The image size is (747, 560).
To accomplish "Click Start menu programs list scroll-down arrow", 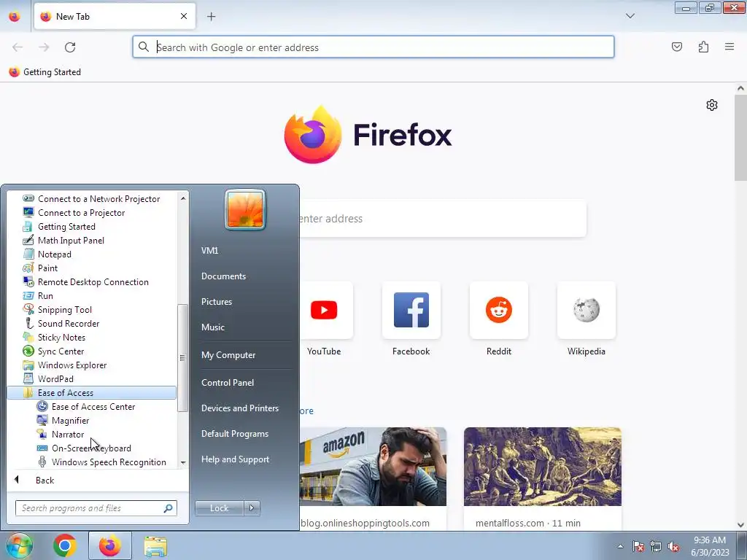I will click(x=183, y=463).
